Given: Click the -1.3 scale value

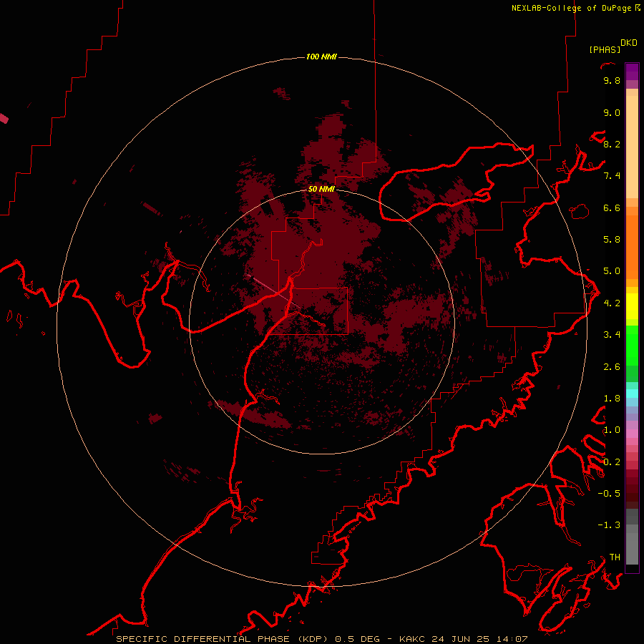Looking at the screenshot, I should pyautogui.click(x=609, y=525).
